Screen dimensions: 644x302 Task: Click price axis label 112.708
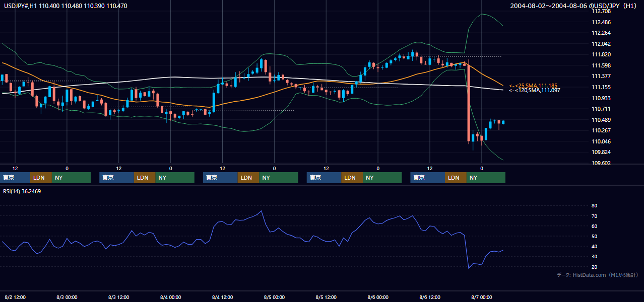[x=601, y=11]
